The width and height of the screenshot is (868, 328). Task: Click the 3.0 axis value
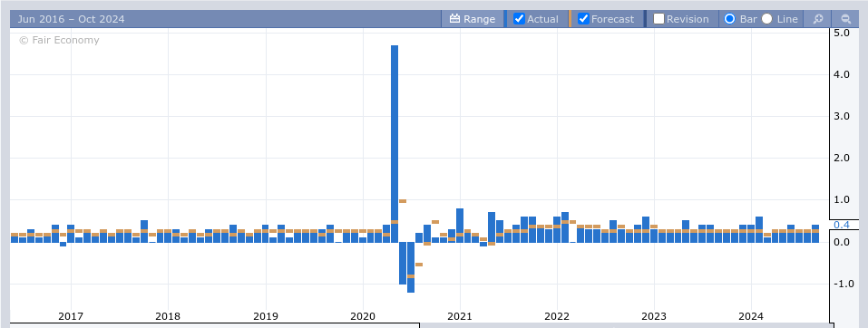click(842, 117)
